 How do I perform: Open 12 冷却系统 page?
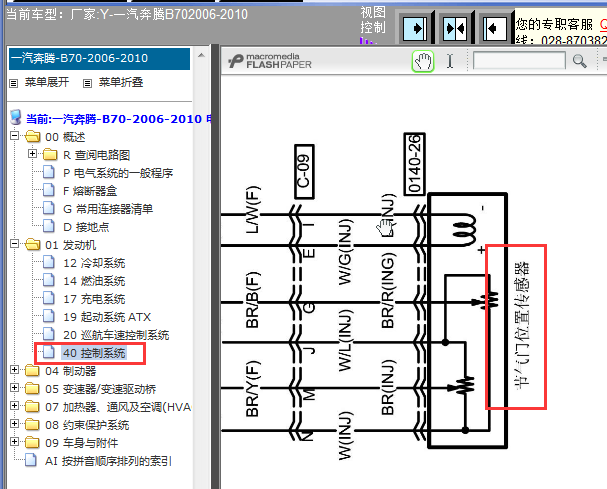tap(94, 263)
